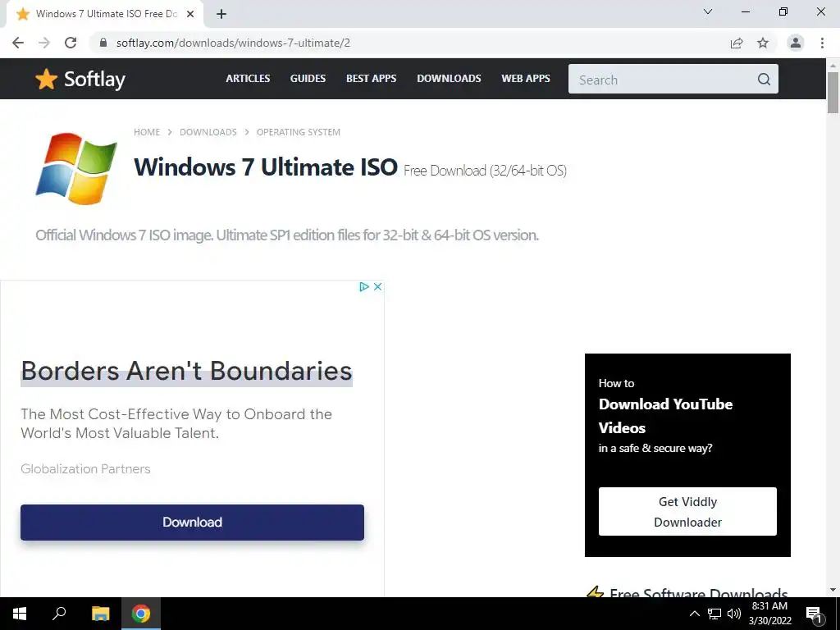
Task: Open Chrome three-dot menu
Action: 822,43
